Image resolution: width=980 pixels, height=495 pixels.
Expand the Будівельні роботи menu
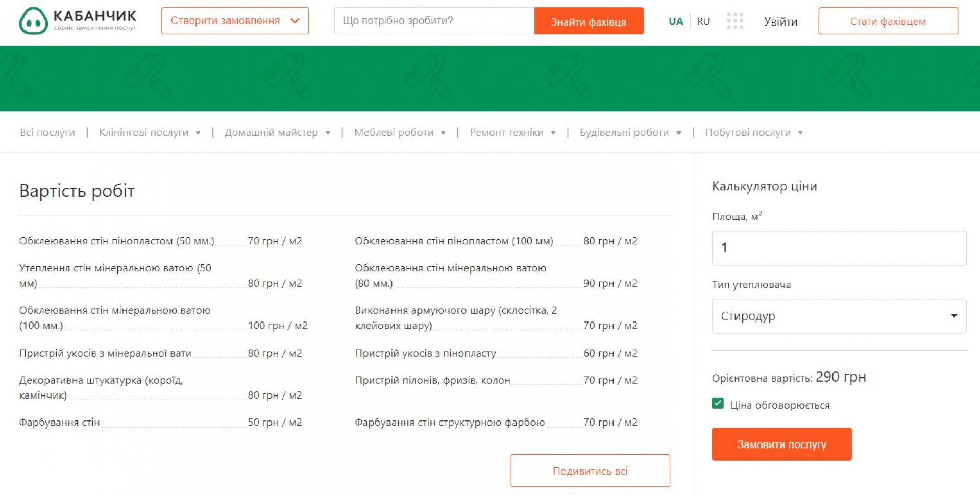pyautogui.click(x=630, y=133)
